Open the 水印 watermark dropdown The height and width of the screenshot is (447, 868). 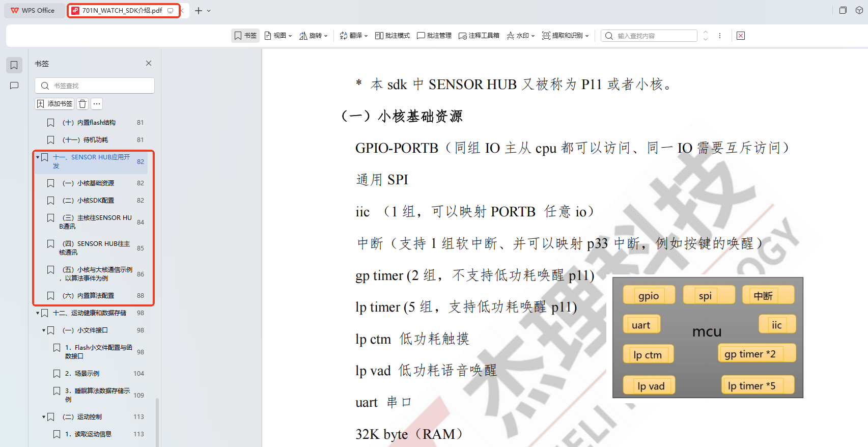pos(520,36)
